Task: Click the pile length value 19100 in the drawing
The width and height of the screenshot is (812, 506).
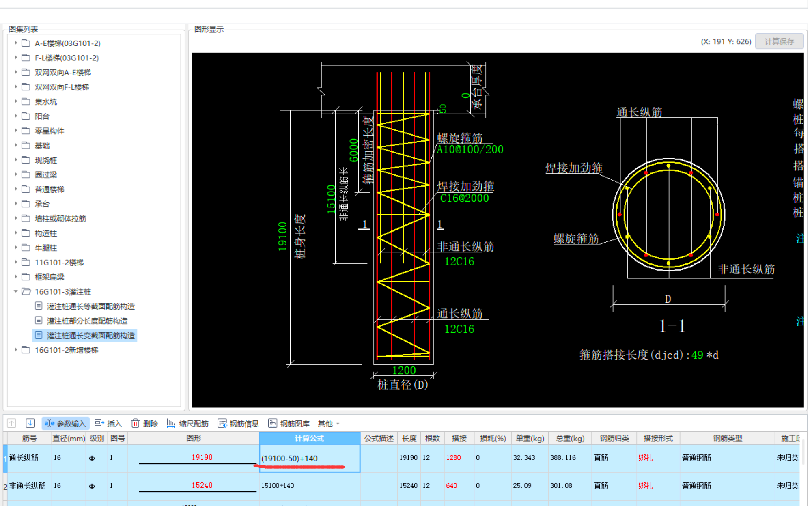Action: click(282, 236)
